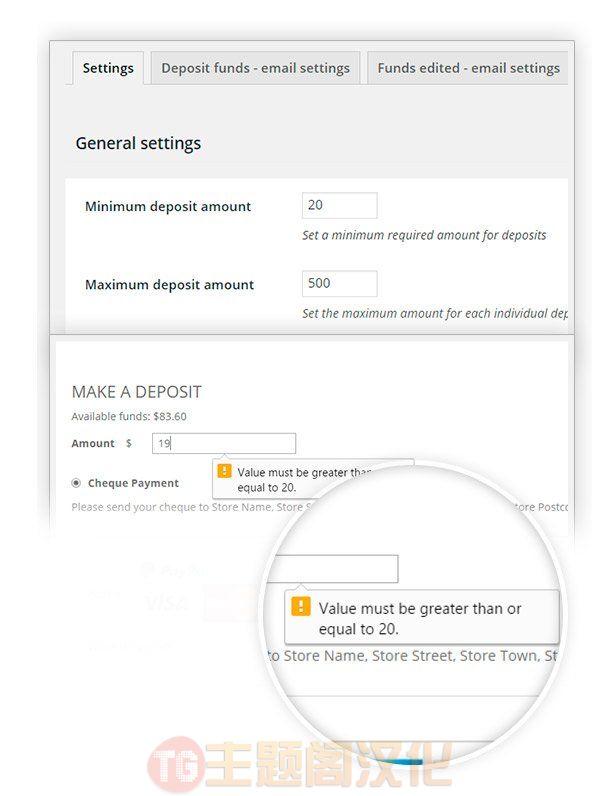
Task: Switch to the Settings tab
Action: coord(108,68)
